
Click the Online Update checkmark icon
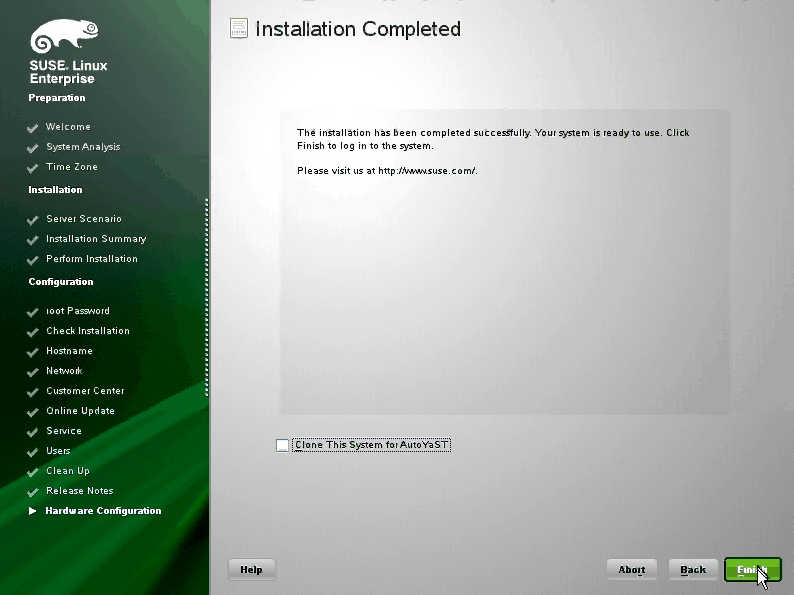coord(33,412)
